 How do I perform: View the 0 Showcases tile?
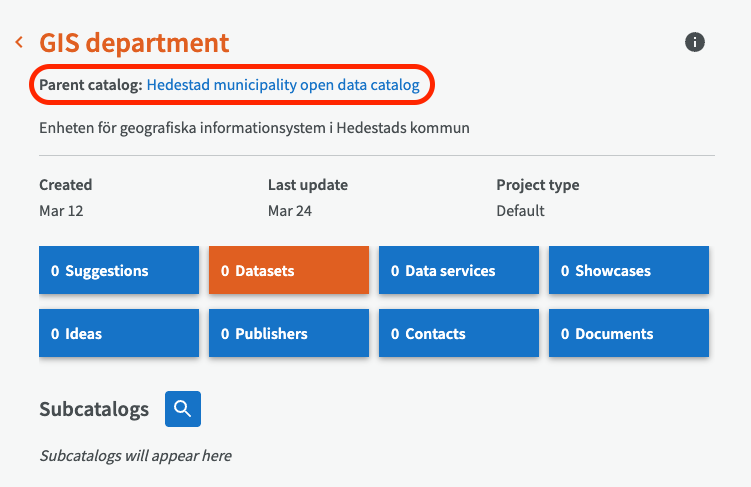point(629,270)
